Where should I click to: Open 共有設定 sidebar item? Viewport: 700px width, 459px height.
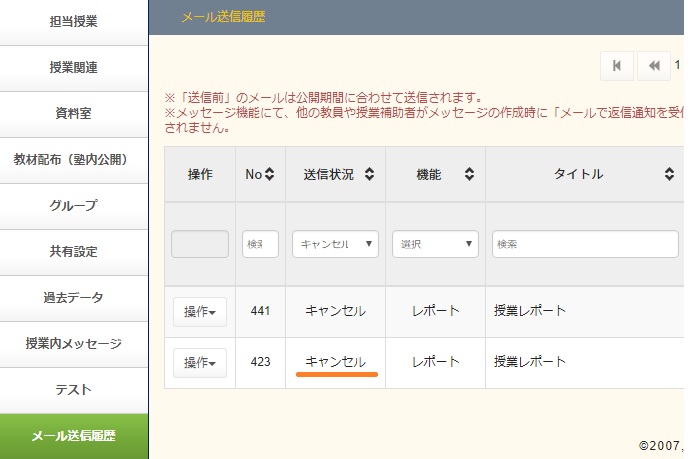(x=74, y=252)
